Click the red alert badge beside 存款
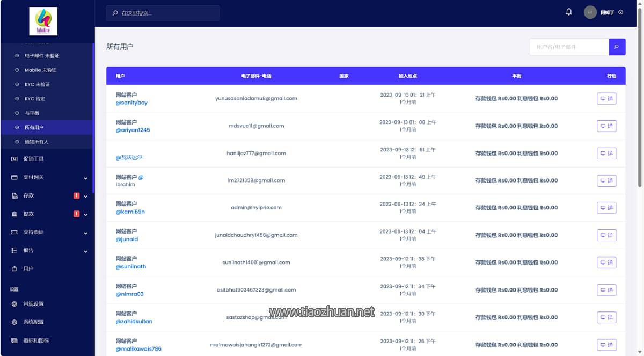This screenshot has width=644, height=356. [76, 195]
